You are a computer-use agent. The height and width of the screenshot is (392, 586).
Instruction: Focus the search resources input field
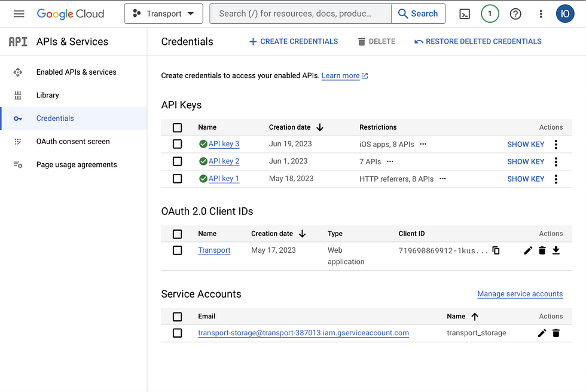point(300,14)
